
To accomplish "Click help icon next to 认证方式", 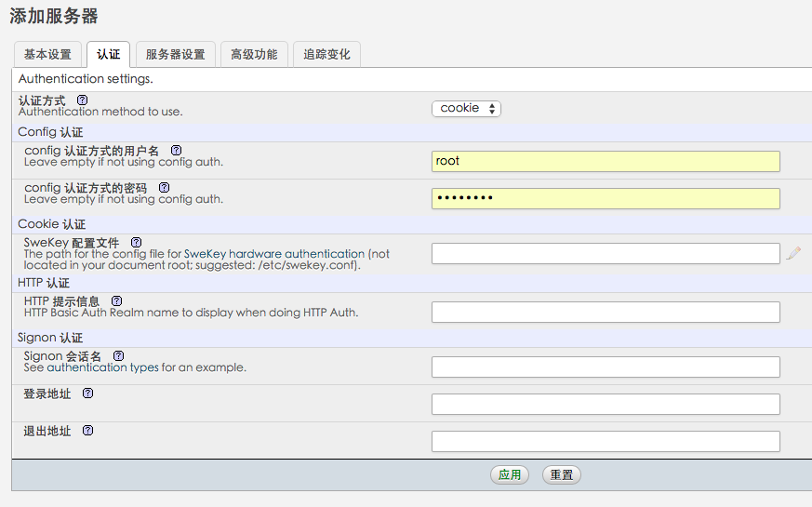I will pos(83,100).
